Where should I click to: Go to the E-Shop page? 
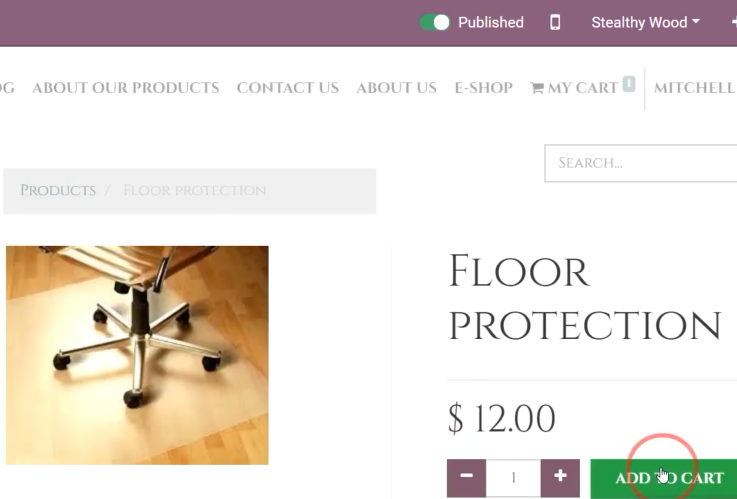[483, 87]
